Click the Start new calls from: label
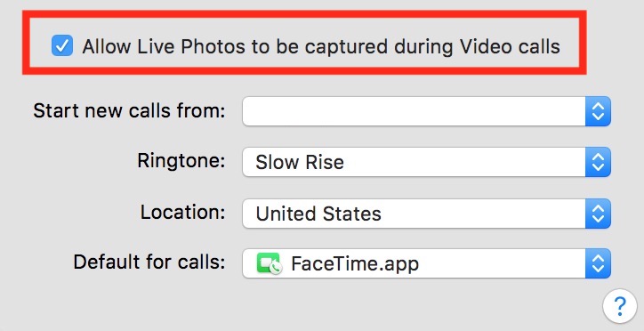Image resolution: width=644 pixels, height=331 pixels. 129,111
